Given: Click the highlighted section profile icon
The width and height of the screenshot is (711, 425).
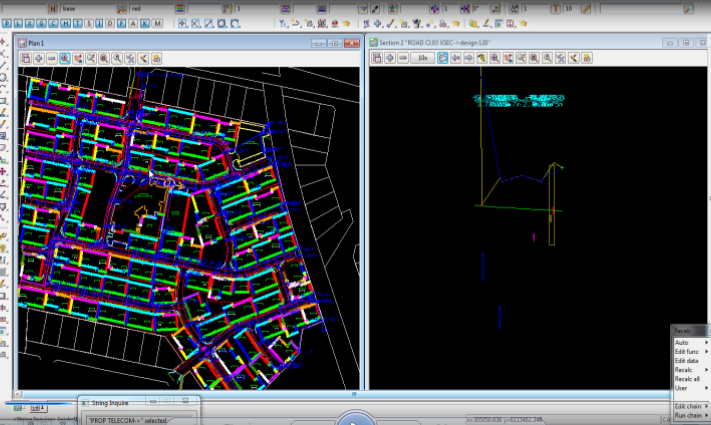Looking at the screenshot, I should coord(443,58).
